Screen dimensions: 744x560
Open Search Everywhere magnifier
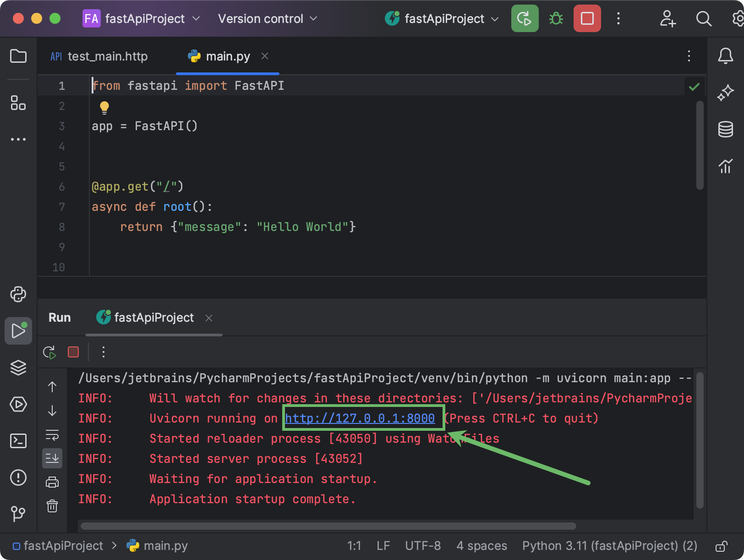704,18
